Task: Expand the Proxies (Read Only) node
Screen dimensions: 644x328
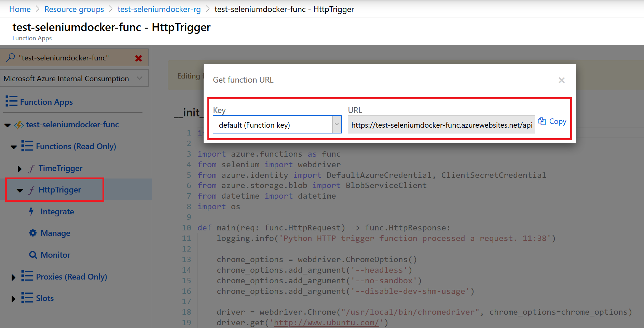Action: (13, 277)
